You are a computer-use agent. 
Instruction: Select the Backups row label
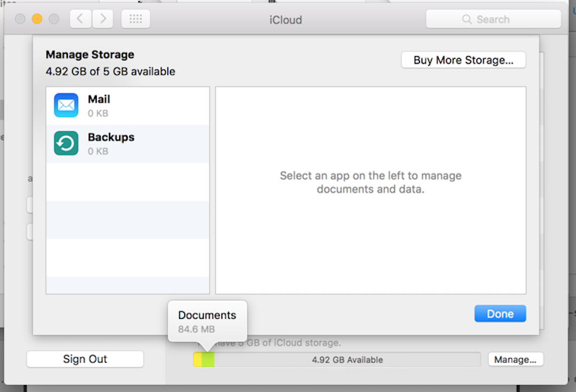click(x=111, y=137)
